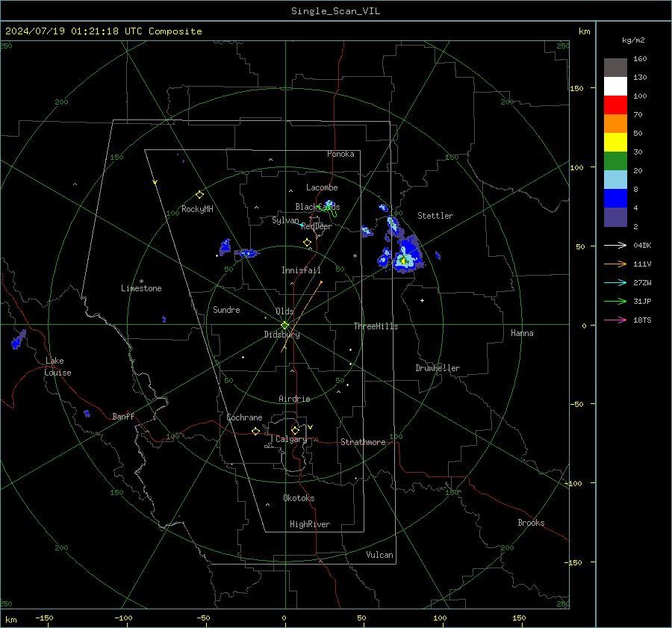Screen dimensions: 672x628
Task: Click the ThreeHills city label
Action: (376, 326)
